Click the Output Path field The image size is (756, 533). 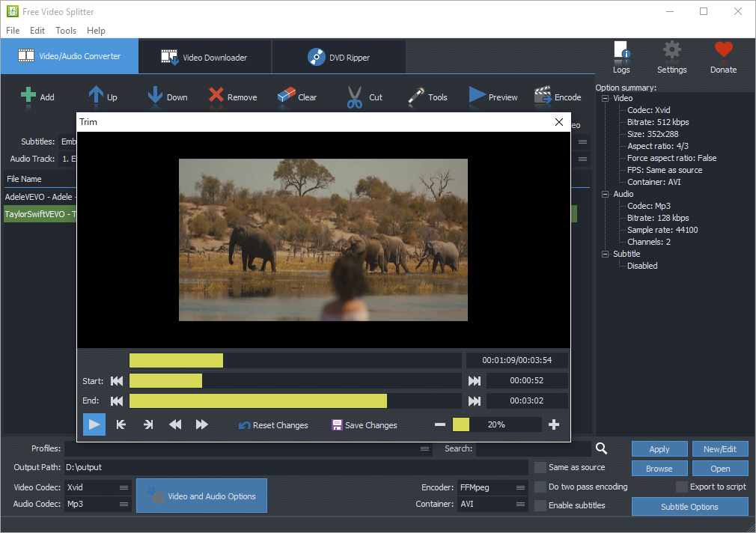click(296, 467)
